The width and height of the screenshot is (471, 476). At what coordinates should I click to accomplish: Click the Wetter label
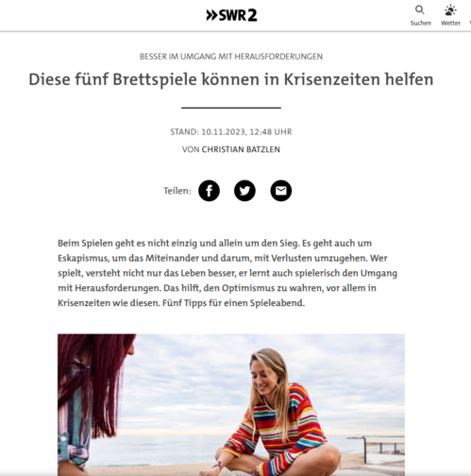[450, 23]
